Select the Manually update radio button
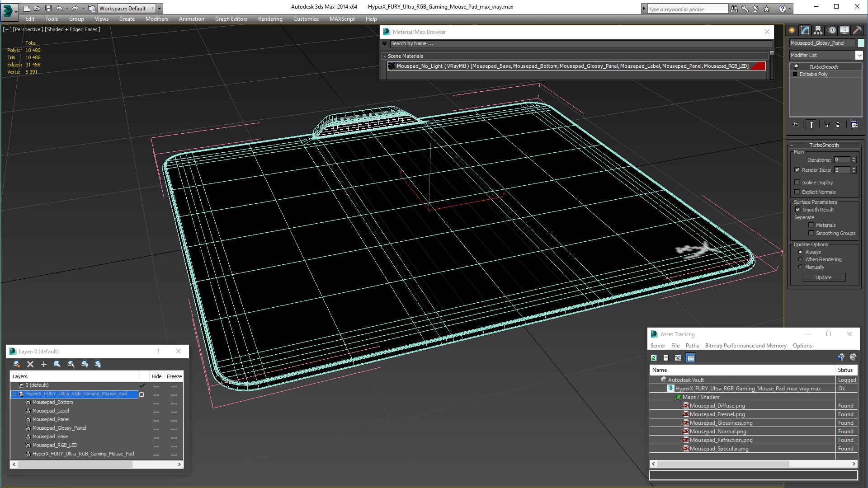This screenshot has height=488, width=868. tap(801, 267)
